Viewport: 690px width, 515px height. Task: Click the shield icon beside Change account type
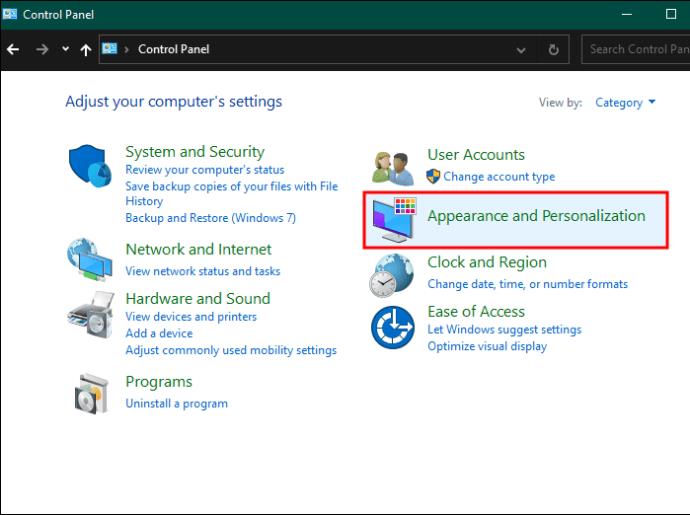[433, 177]
